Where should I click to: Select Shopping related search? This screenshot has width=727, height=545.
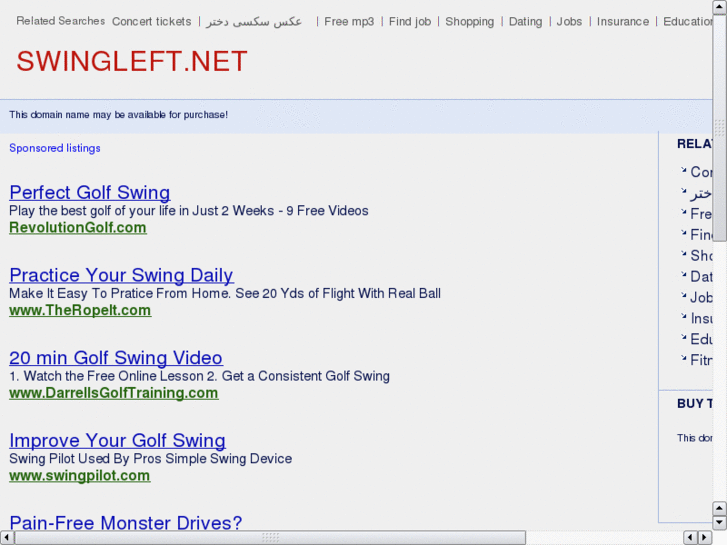(x=470, y=21)
